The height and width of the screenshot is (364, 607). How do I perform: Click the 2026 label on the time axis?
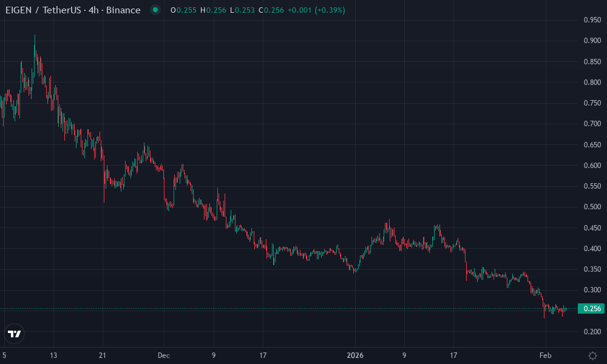coord(354,355)
